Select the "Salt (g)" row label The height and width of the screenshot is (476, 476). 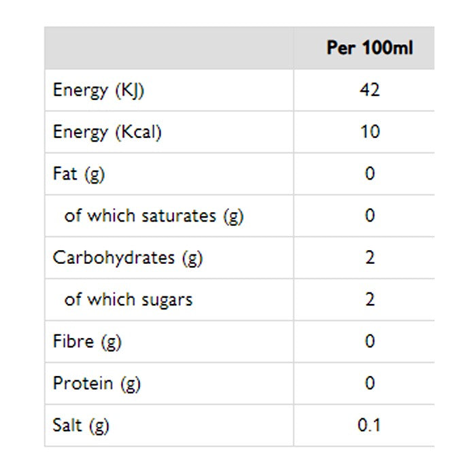[81, 426]
